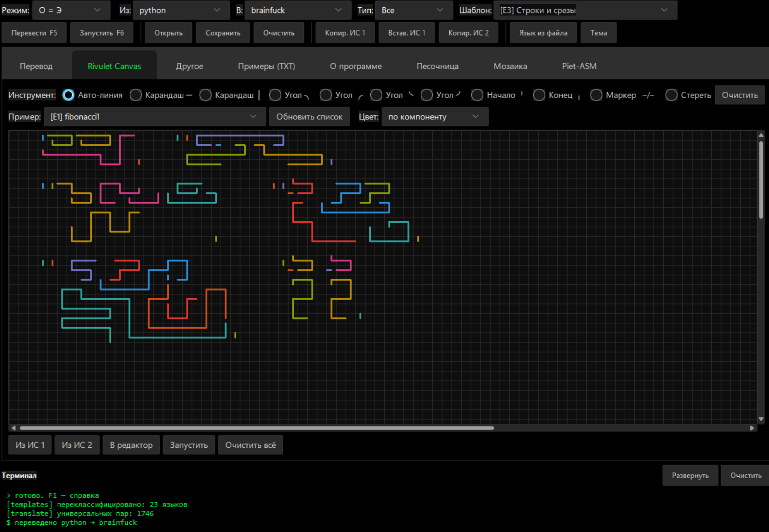Expand the Цвет по компоненту dropdown
Screen dimensions: 769x532
point(435,117)
